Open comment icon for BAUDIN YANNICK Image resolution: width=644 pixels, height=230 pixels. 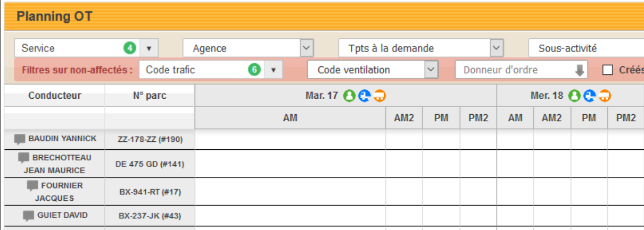pyautogui.click(x=20, y=139)
